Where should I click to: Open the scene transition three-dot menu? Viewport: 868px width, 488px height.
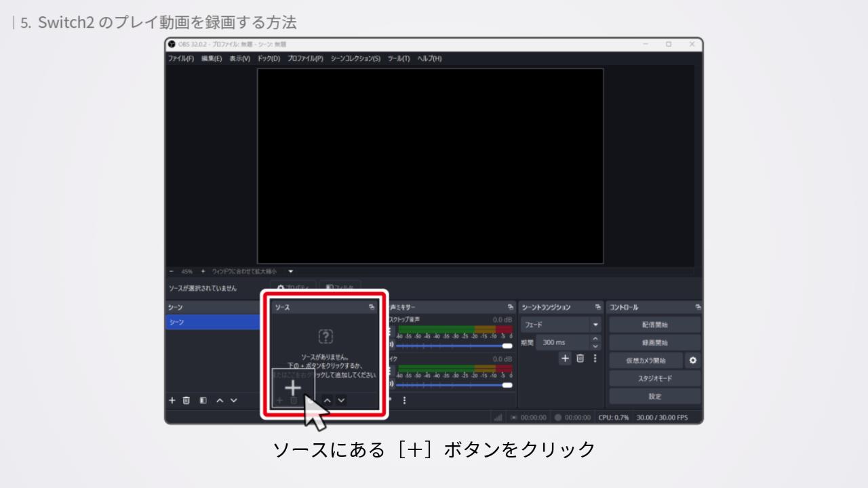coord(595,359)
